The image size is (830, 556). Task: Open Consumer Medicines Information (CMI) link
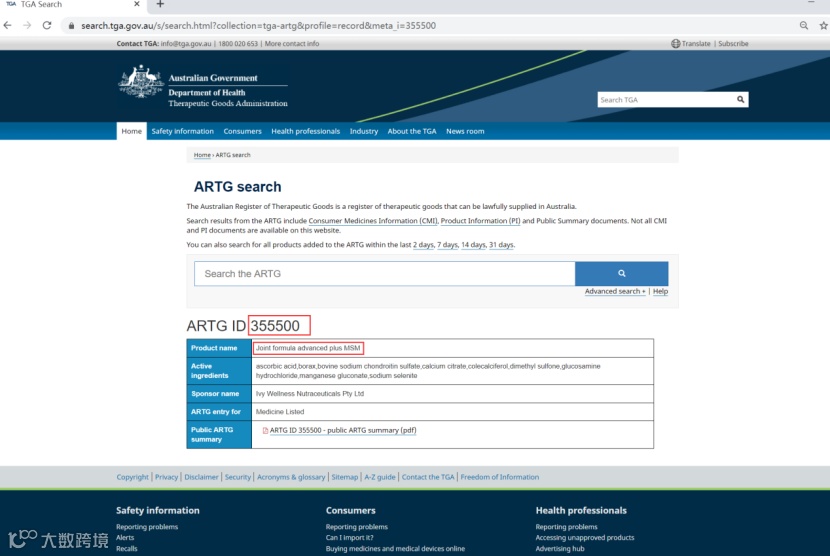[373, 221]
